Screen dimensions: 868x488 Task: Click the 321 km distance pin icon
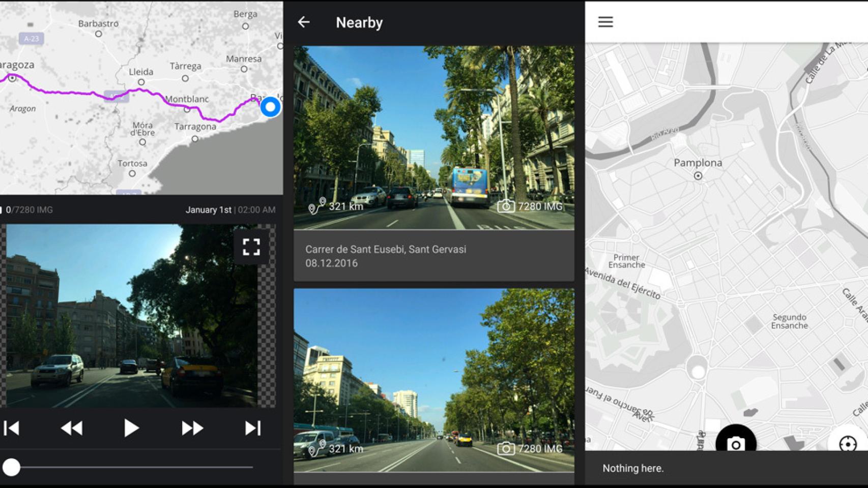pos(316,207)
